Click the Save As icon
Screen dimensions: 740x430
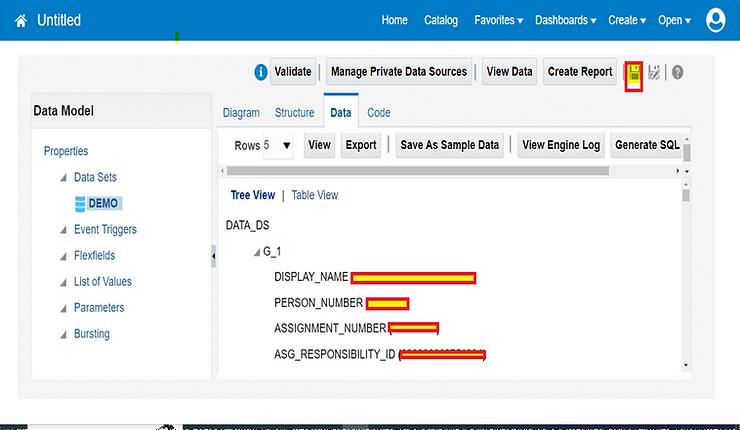[x=655, y=73]
